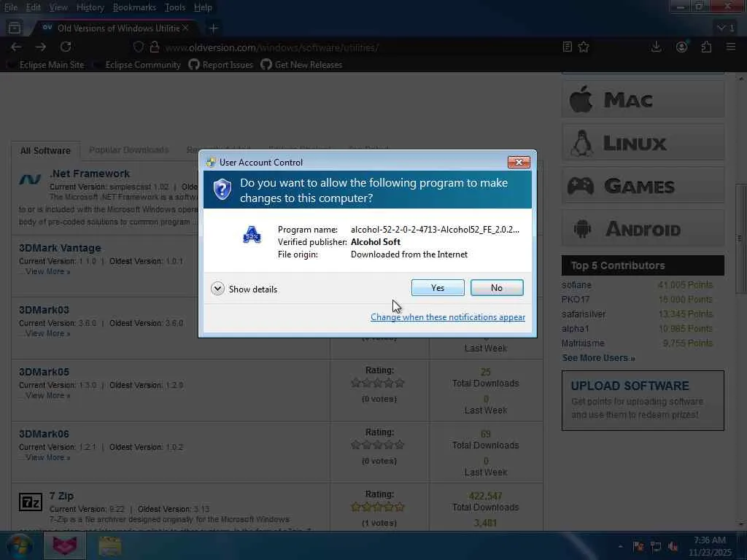Expand Show details chevron in UAC dialog
747x560 pixels.
coord(217,289)
